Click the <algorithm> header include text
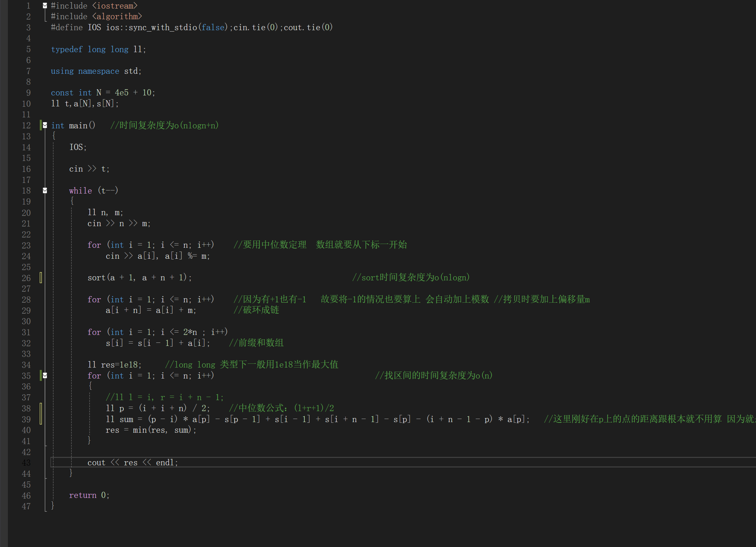This screenshot has width=756, height=547. tap(117, 16)
